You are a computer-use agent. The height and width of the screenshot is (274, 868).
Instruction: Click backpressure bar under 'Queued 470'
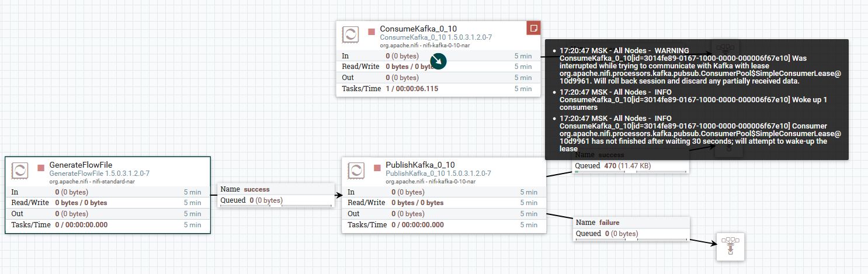[x=631, y=171]
